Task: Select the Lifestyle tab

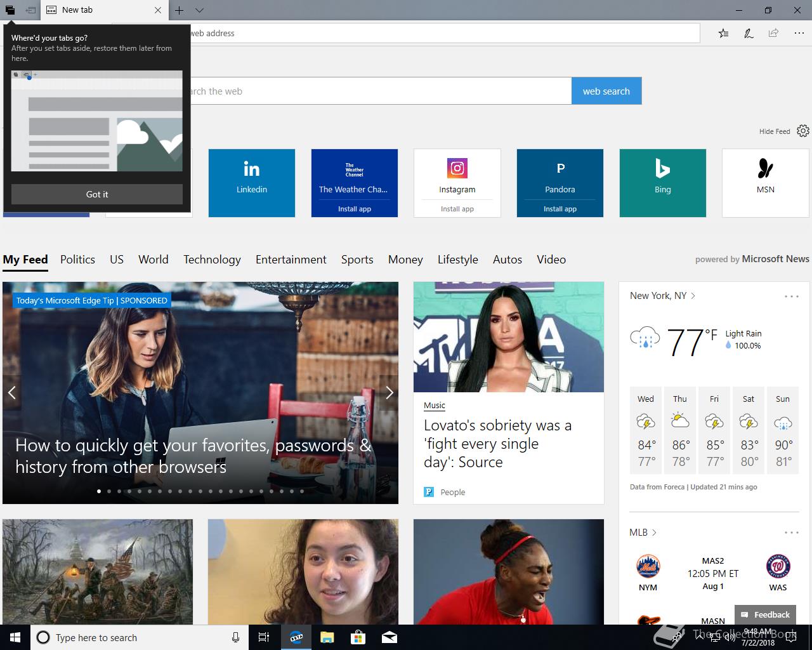Action: [458, 260]
